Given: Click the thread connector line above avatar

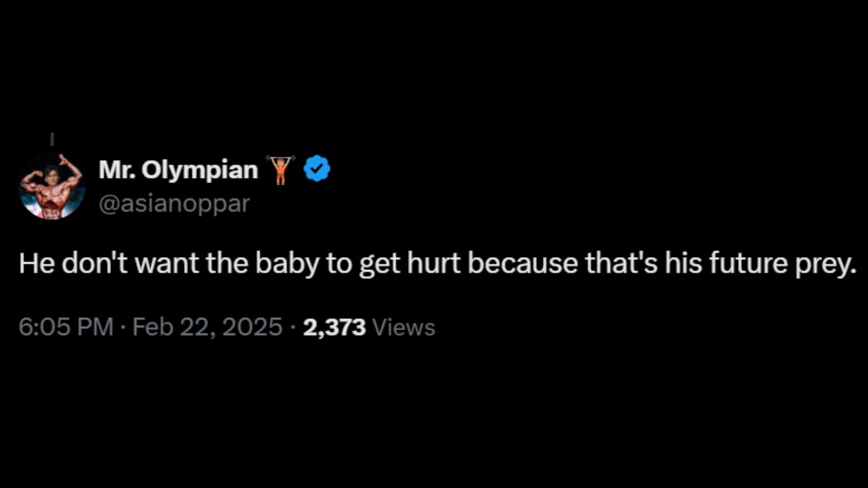Looking at the screenshot, I should 52,139.
